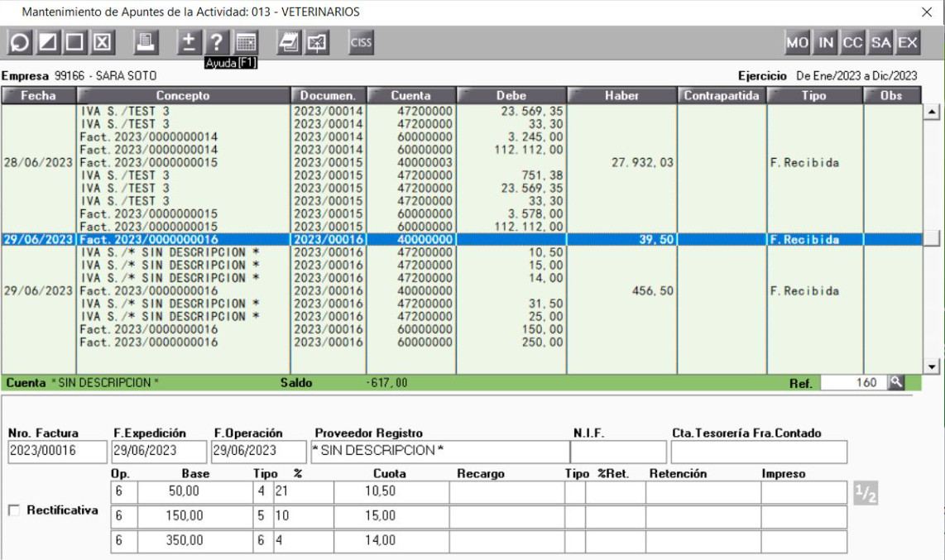The height and width of the screenshot is (560, 945).
Task: Click the Debe column header
Action: pyautogui.click(x=511, y=95)
